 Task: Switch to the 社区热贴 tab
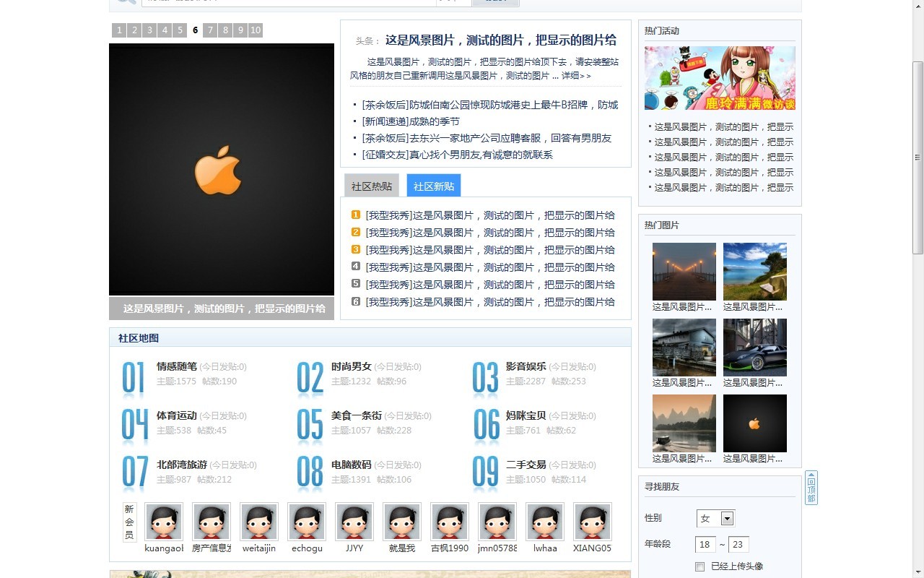pyautogui.click(x=372, y=186)
